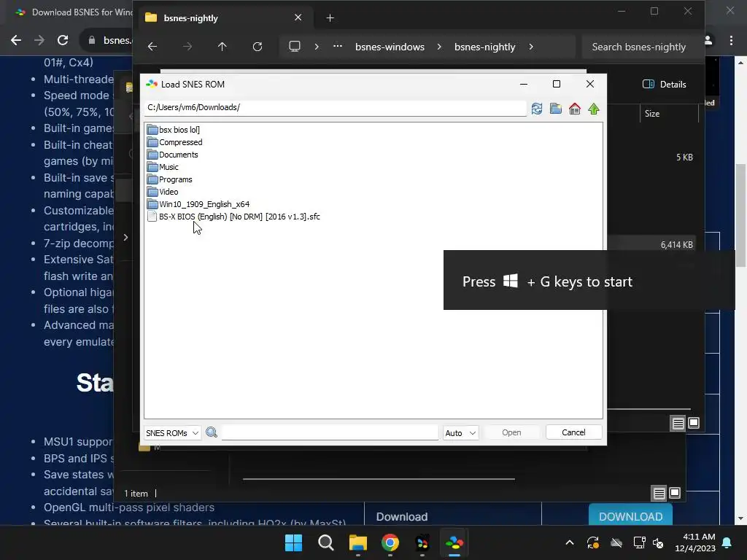Select the BS-X BIOS (English) .sfc file
This screenshot has height=560, width=747.
point(233,216)
